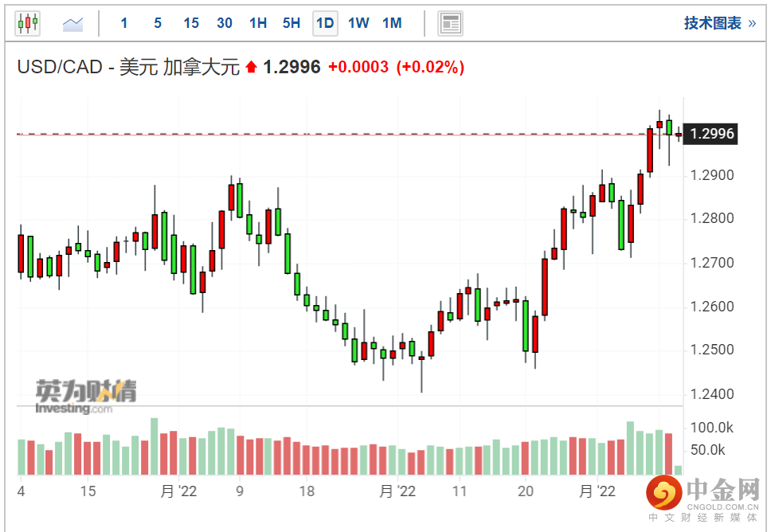Select the active 1D timeframe
Screen dimensions: 771x532
point(325,23)
